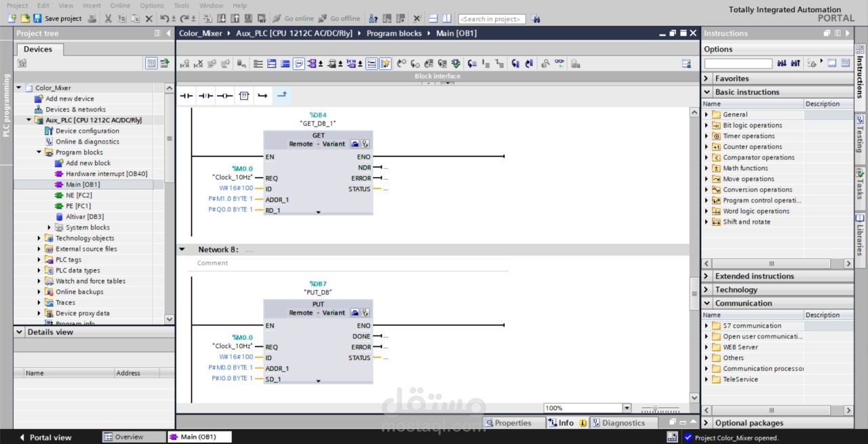Image resolution: width=868 pixels, height=444 pixels.
Task: Collapse Basic instructions pane
Action: click(x=707, y=92)
